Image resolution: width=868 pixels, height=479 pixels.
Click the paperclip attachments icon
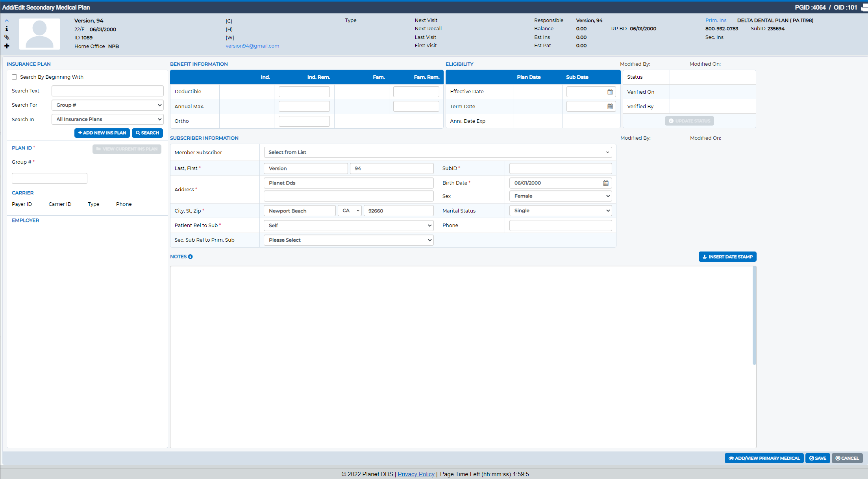coord(7,37)
